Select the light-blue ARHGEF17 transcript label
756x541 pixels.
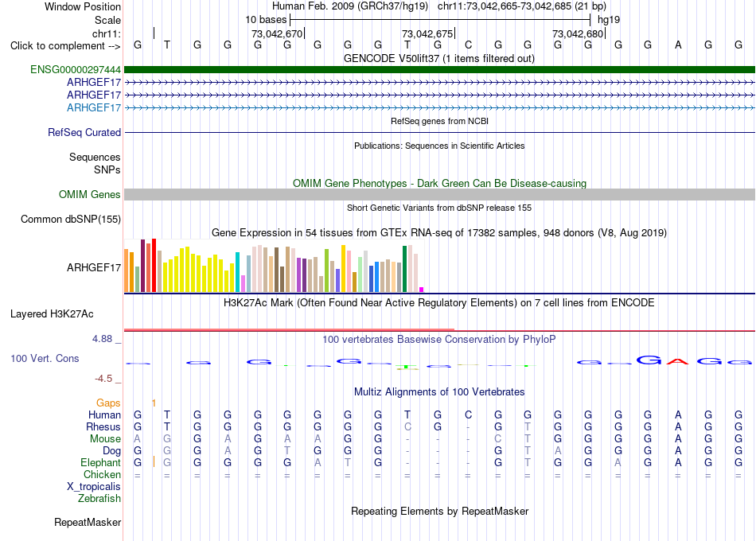94,107
